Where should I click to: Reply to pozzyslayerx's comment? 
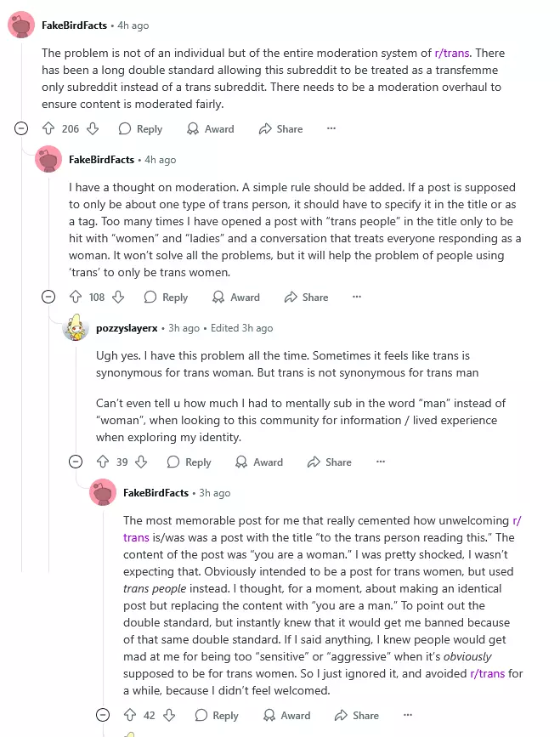click(189, 462)
